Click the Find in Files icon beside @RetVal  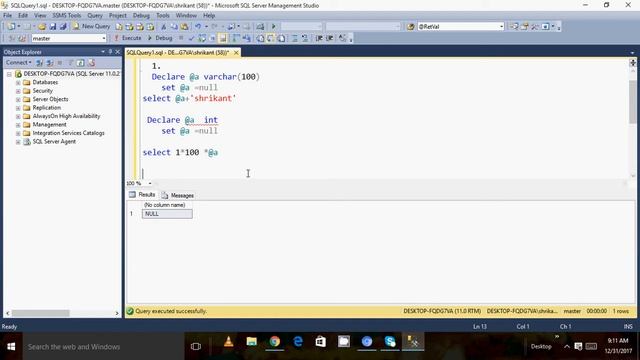(x=411, y=27)
